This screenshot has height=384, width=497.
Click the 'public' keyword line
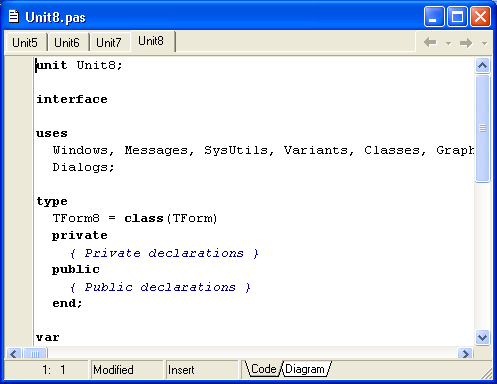click(76, 269)
